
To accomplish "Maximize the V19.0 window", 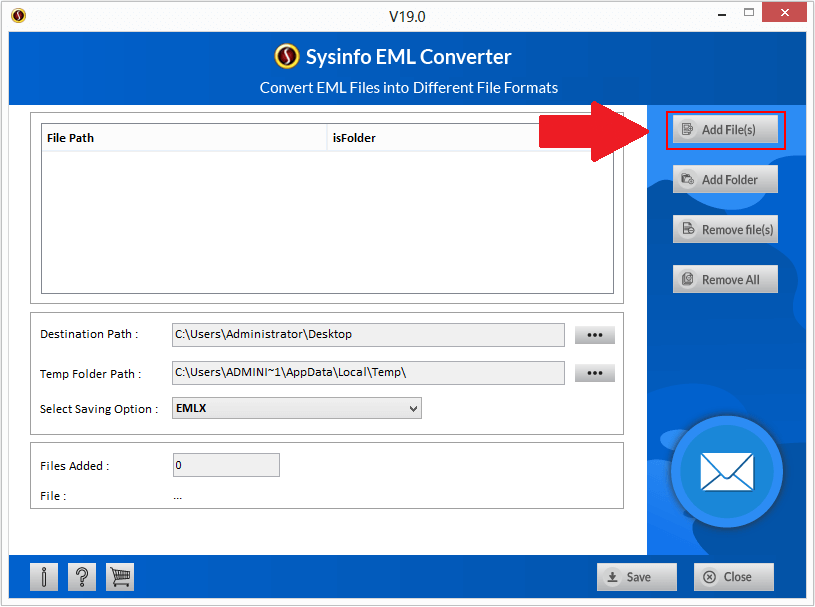I will pos(749,12).
